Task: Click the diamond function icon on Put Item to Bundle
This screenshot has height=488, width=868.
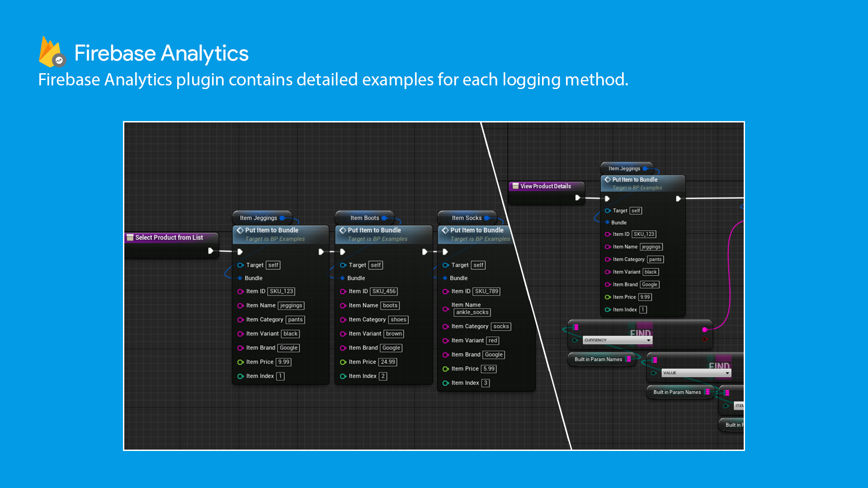Action: pos(240,230)
